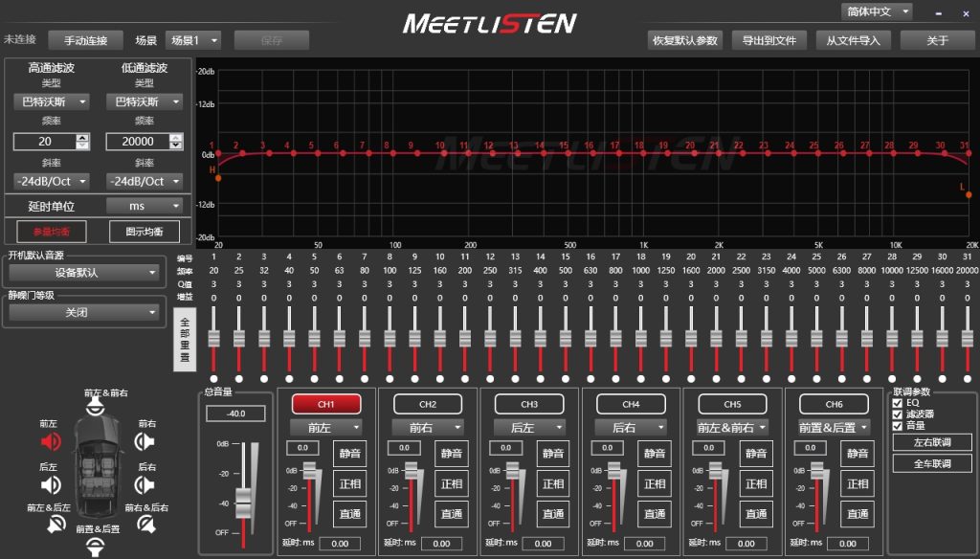Click the 总音量 master volume slider handle
The height and width of the screenshot is (559, 980).
(x=243, y=504)
